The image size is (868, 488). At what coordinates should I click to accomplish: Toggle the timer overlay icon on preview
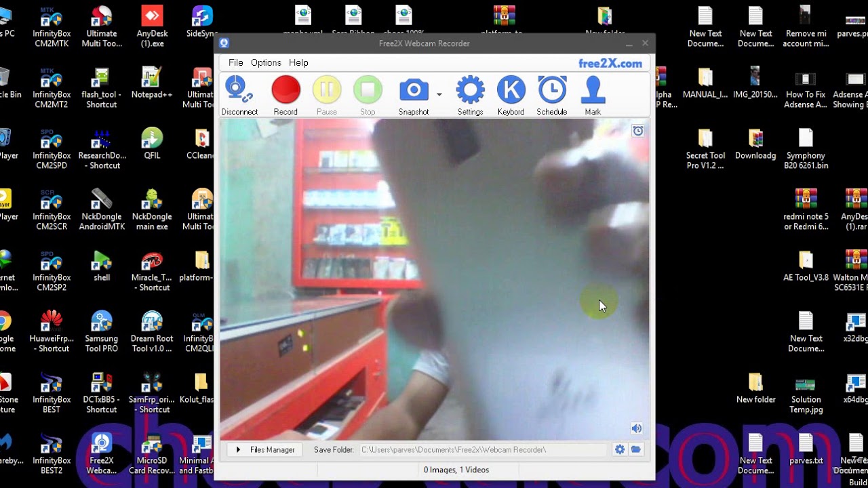coord(637,131)
